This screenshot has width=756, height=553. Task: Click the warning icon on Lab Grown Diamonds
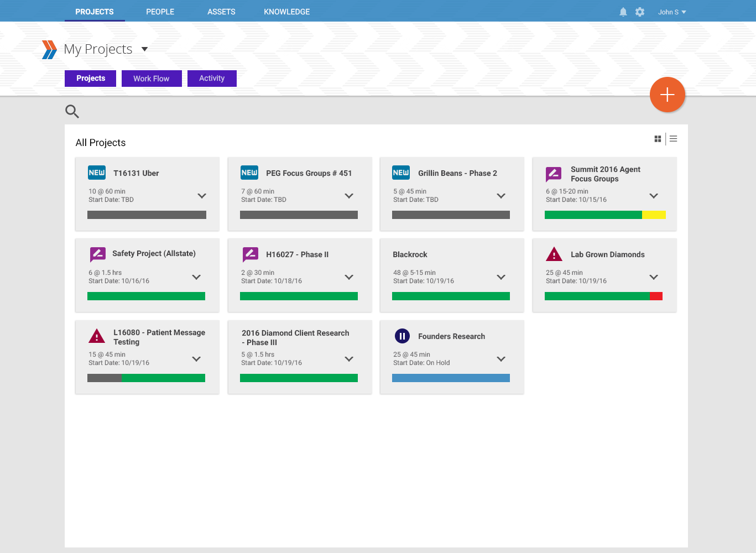pyautogui.click(x=554, y=254)
